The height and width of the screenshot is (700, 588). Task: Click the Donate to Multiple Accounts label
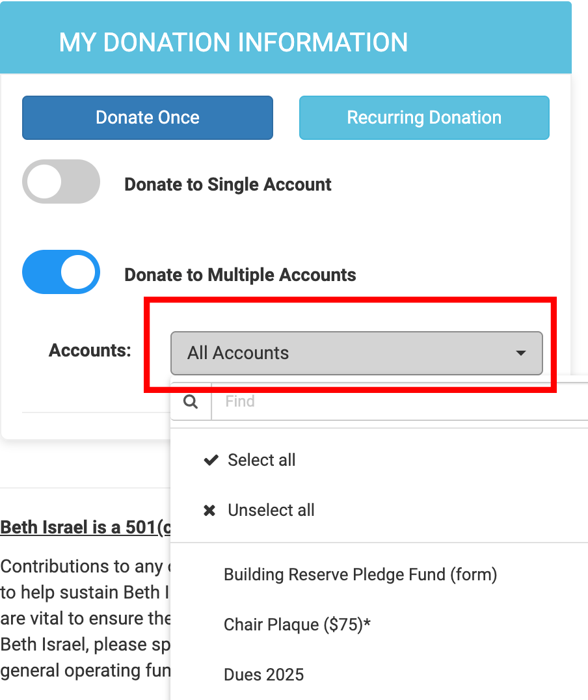[240, 275]
